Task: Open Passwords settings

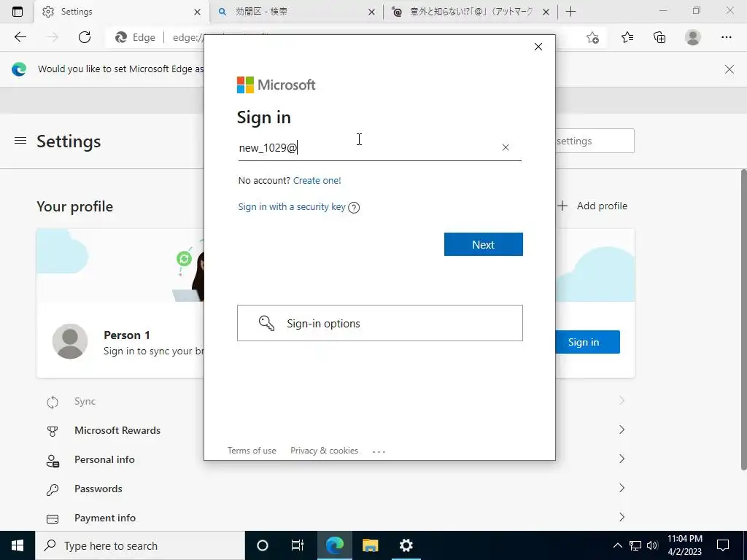Action: [336, 489]
